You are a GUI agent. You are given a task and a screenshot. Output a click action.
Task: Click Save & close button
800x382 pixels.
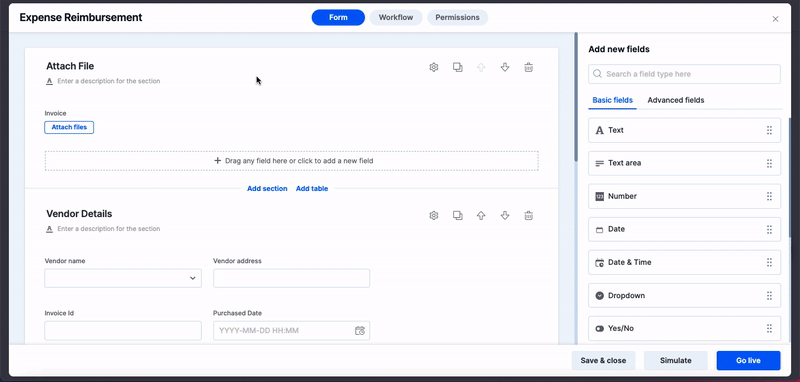tap(603, 361)
